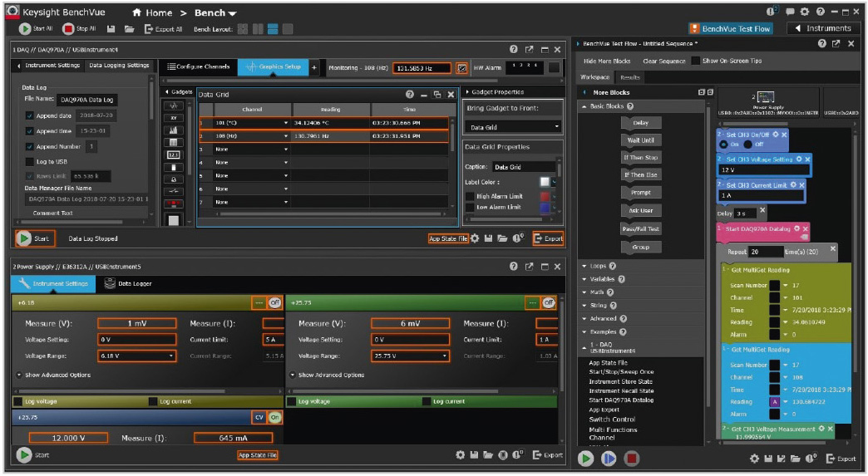The width and height of the screenshot is (868, 476).
Task: Click the Label Color white swatch
Action: tap(545, 182)
